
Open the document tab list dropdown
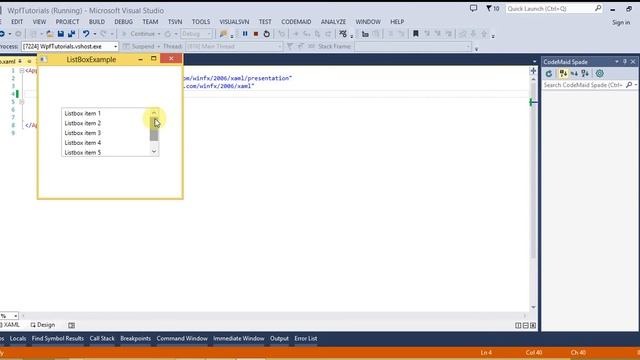(x=535, y=62)
